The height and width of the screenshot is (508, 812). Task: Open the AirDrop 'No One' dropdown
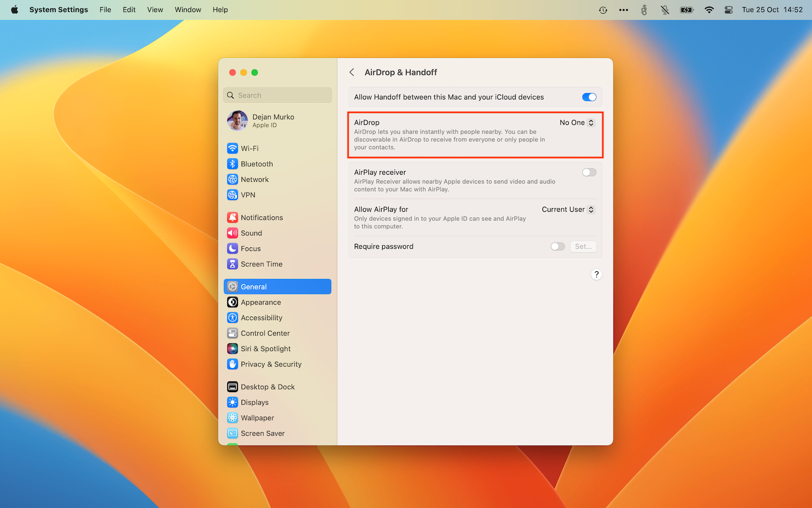(577, 123)
